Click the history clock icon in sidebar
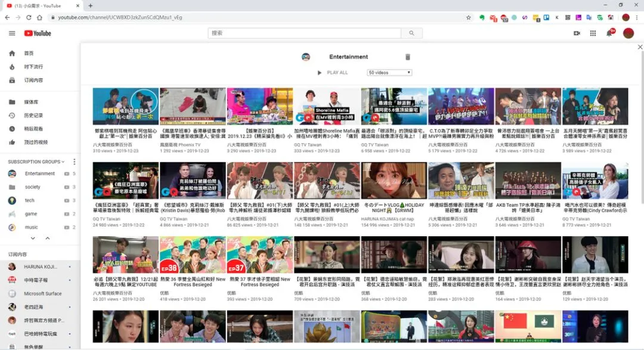This screenshot has width=644, height=350. tap(12, 116)
